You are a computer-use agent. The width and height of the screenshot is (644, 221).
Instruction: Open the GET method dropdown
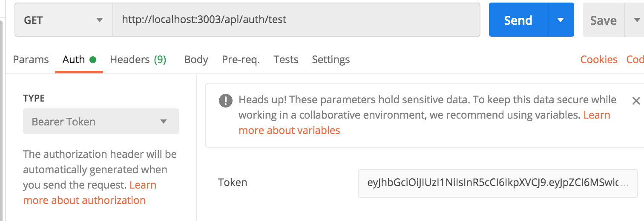(x=64, y=20)
